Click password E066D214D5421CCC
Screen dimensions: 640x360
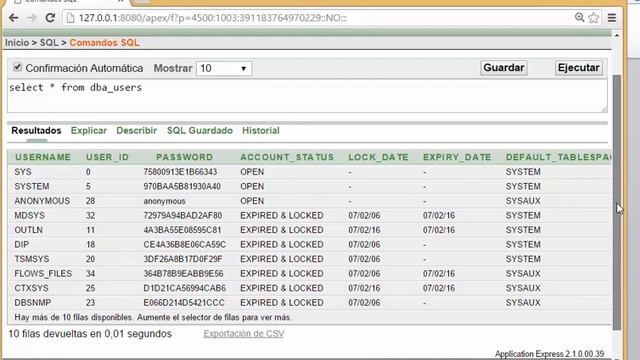click(184, 303)
